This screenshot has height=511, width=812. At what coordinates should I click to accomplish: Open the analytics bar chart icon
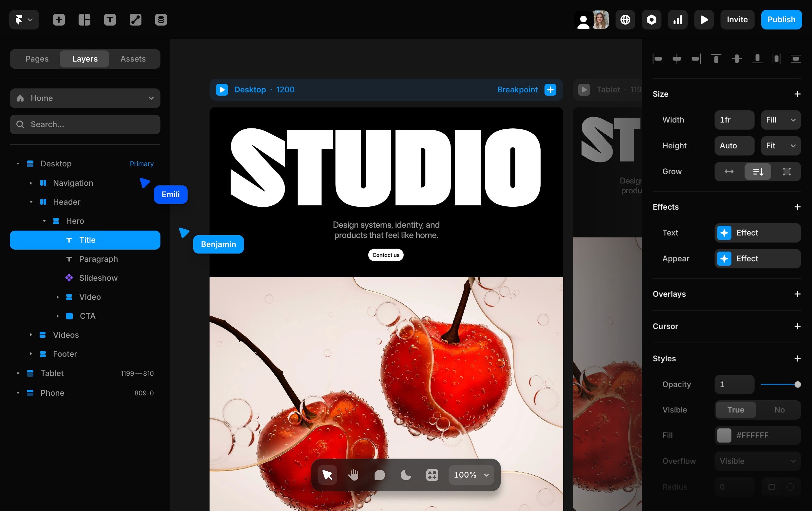(x=677, y=20)
